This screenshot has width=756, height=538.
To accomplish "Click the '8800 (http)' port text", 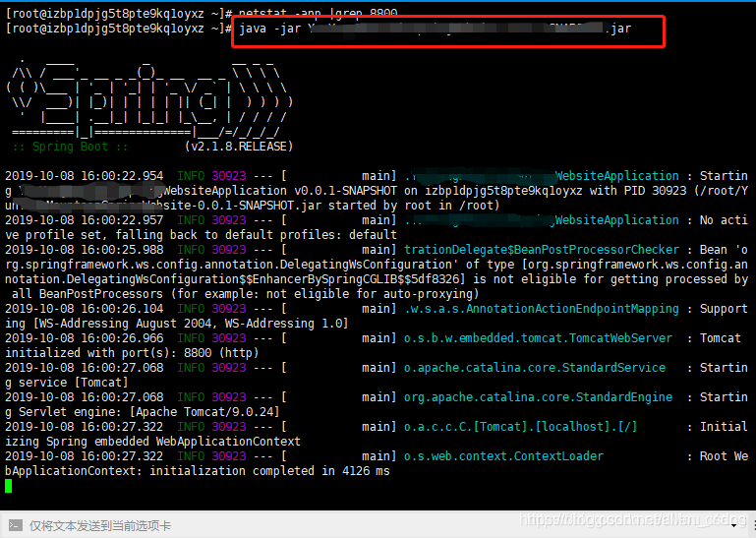I will point(221,353).
